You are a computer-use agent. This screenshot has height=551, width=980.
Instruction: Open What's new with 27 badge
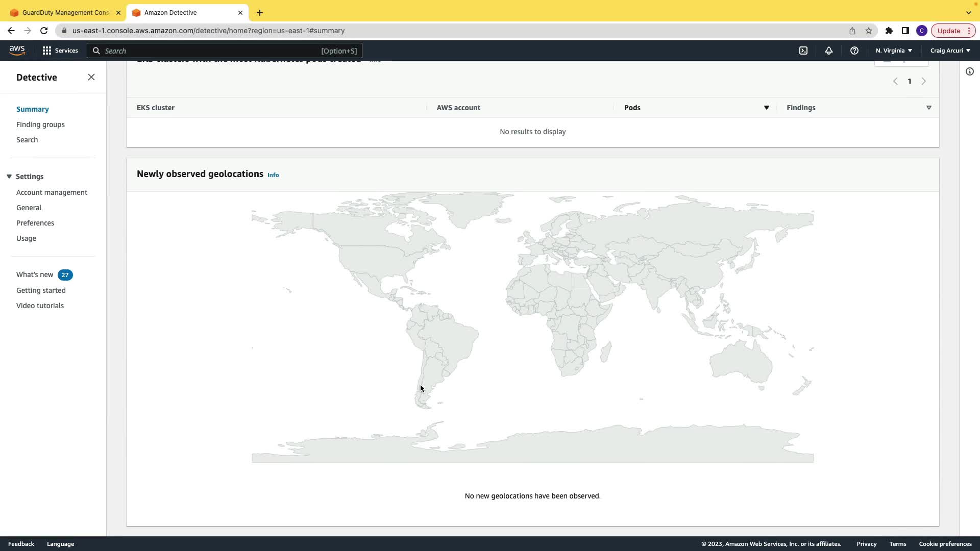35,274
